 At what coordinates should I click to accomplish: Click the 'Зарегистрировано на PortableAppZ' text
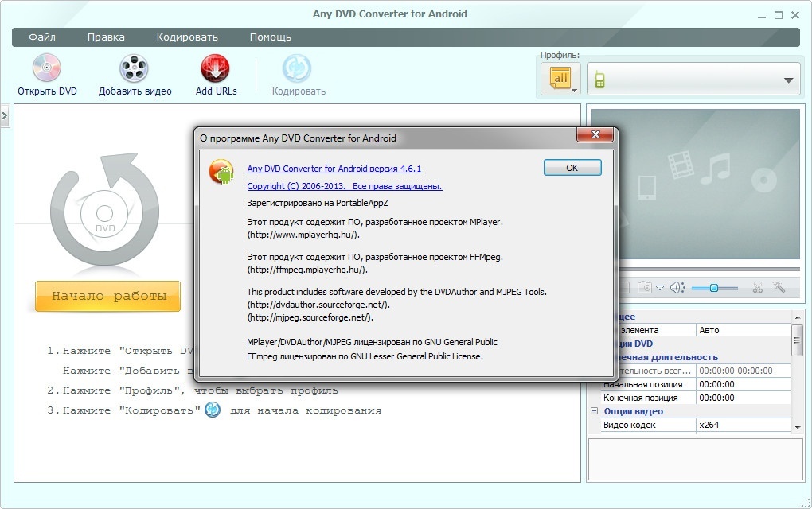318,203
